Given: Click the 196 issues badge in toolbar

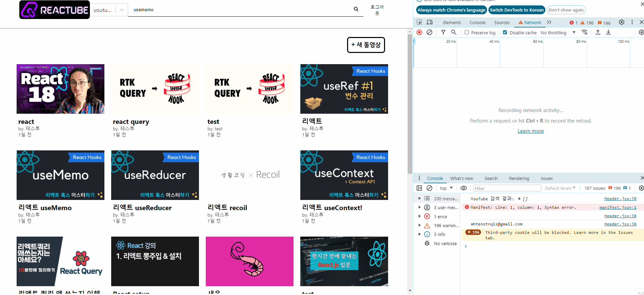Looking at the screenshot, I should click(604, 23).
